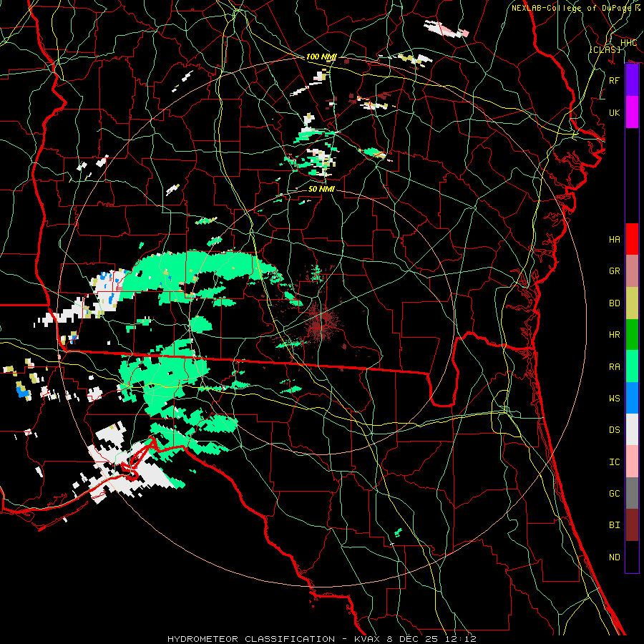Click the [CLAS] unit label
This screenshot has height=644, width=644.
click(605, 49)
